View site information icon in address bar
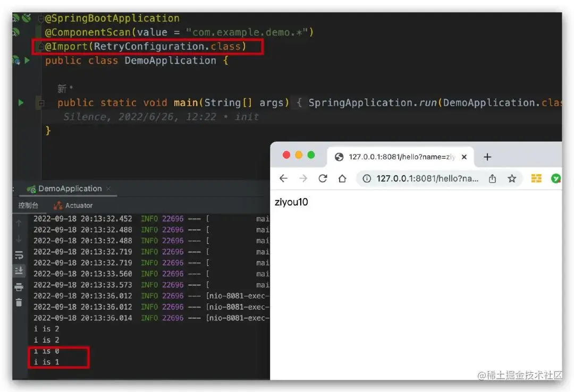Screen dimensions: 574x392 [366, 178]
